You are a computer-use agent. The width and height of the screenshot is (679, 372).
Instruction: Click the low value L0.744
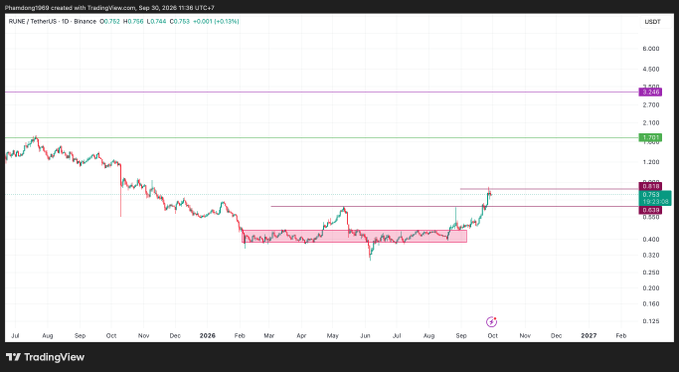(156, 21)
